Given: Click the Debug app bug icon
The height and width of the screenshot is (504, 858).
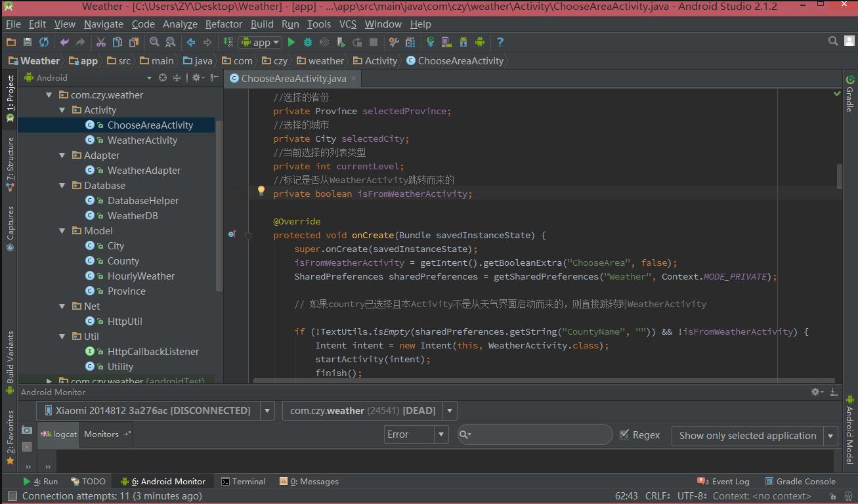Looking at the screenshot, I should [308, 42].
